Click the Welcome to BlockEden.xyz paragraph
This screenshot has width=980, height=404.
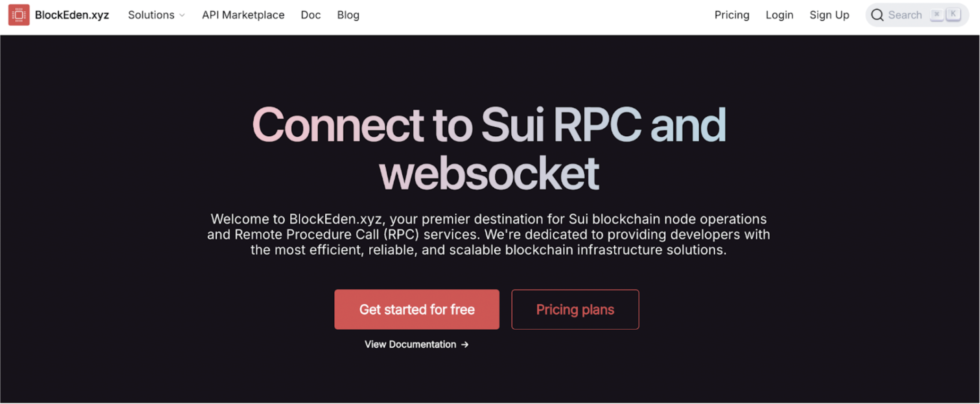click(x=489, y=234)
